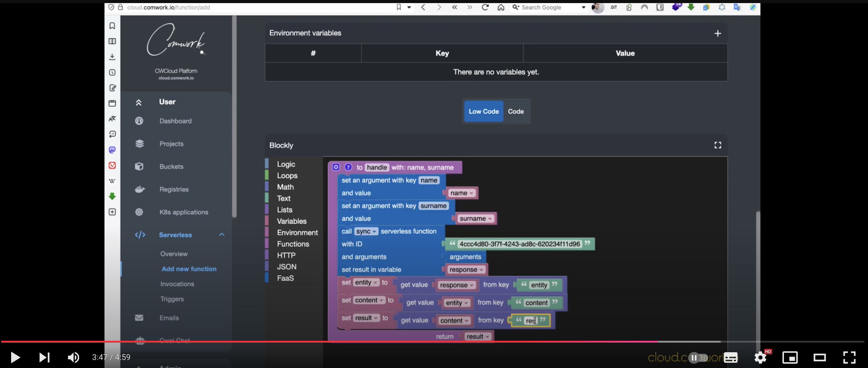868x368 pixels.
Task: Click the play button in video controls
Action: click(13, 356)
